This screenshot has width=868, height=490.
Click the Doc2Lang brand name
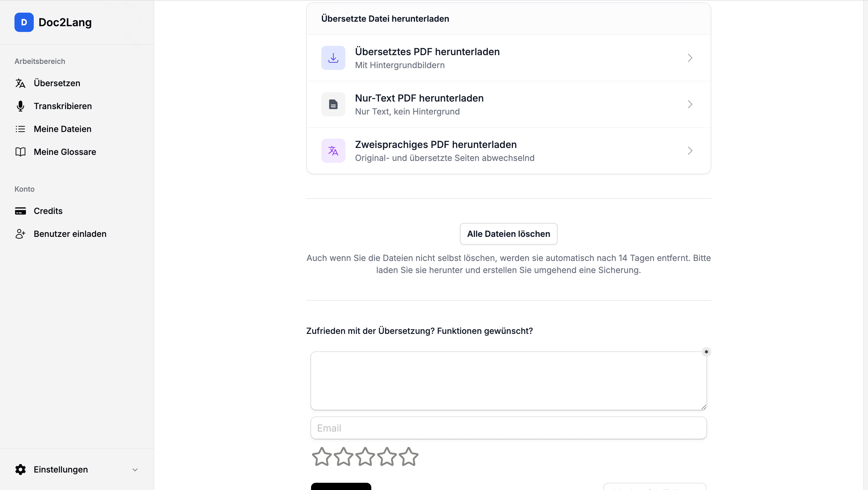(65, 22)
